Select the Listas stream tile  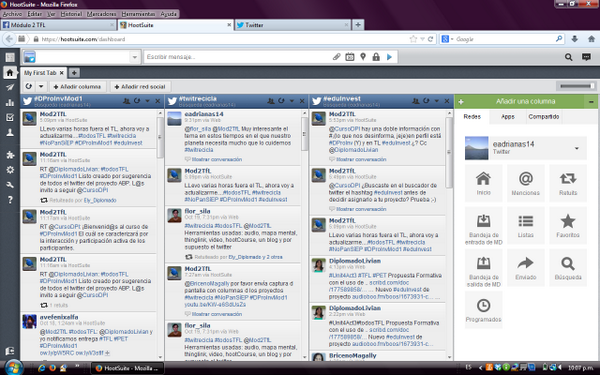pyautogui.click(x=526, y=226)
